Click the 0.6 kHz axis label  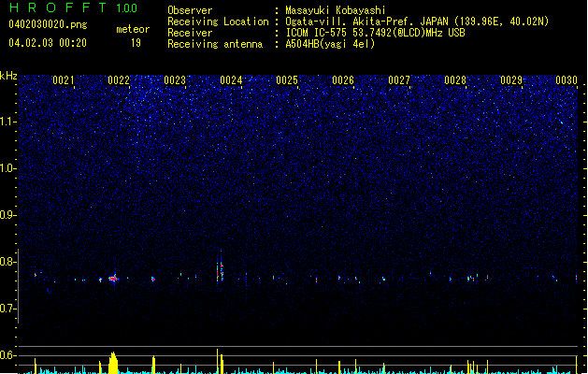(x=8, y=355)
